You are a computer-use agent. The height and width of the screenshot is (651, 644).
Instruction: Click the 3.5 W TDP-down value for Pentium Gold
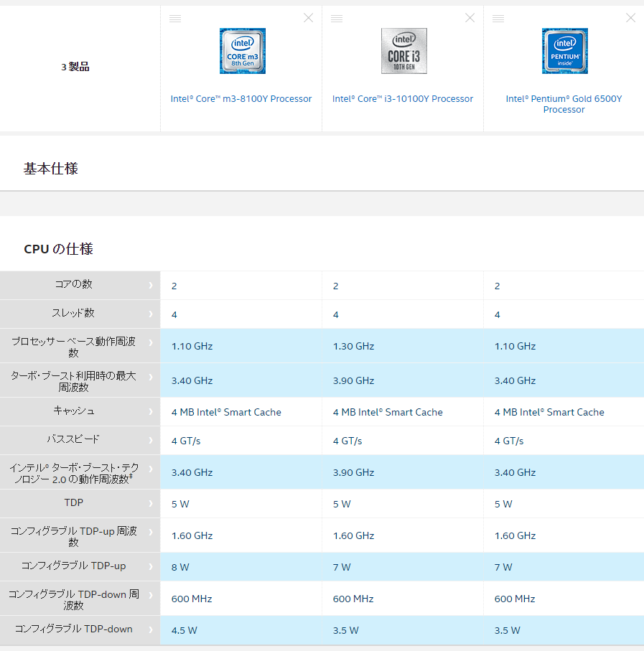[x=508, y=630]
